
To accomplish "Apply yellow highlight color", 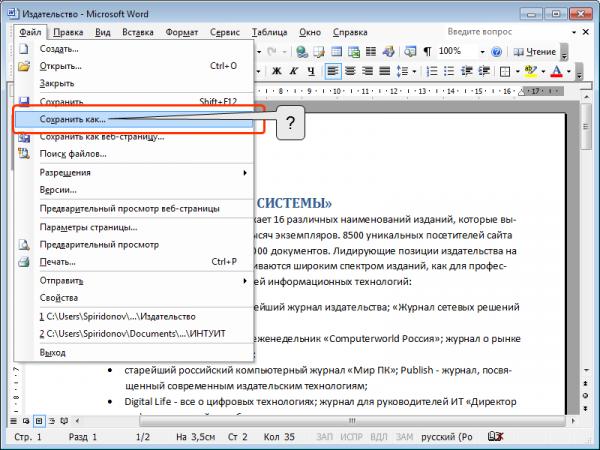I will [x=531, y=72].
